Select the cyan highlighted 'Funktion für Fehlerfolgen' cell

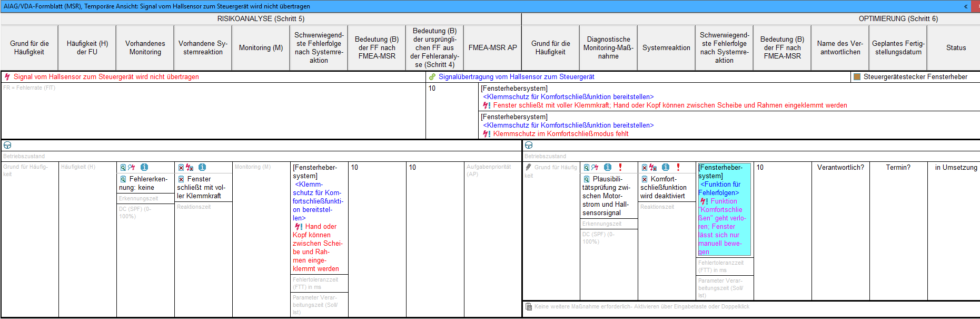tap(724, 210)
